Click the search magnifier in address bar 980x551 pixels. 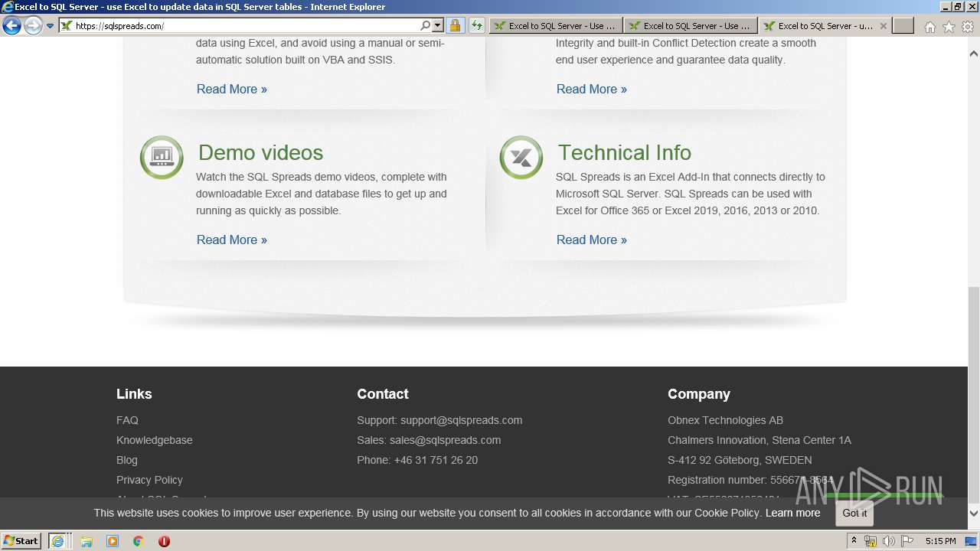tap(426, 26)
